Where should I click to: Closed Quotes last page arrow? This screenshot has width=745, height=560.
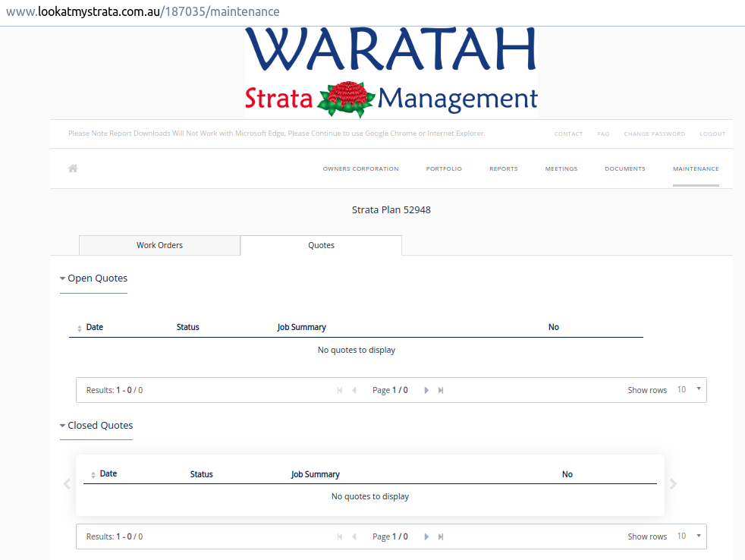tap(441, 536)
